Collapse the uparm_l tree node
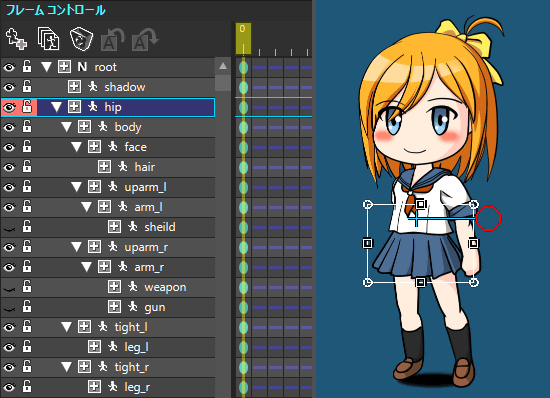 (x=76, y=187)
